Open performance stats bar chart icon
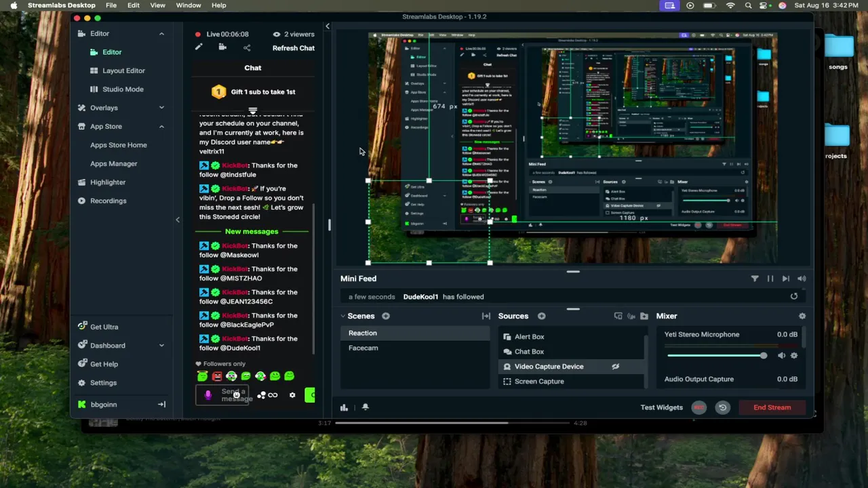868x488 pixels. pyautogui.click(x=344, y=407)
